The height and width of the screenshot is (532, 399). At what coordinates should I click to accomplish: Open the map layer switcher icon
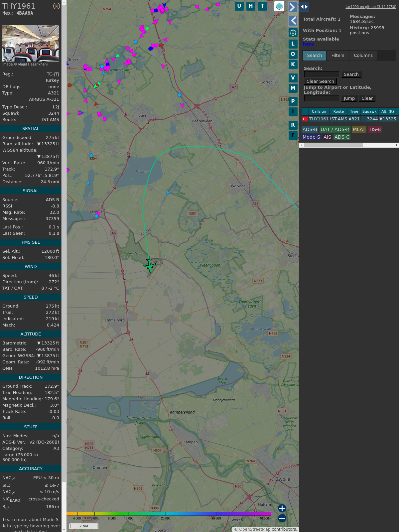click(x=279, y=6)
